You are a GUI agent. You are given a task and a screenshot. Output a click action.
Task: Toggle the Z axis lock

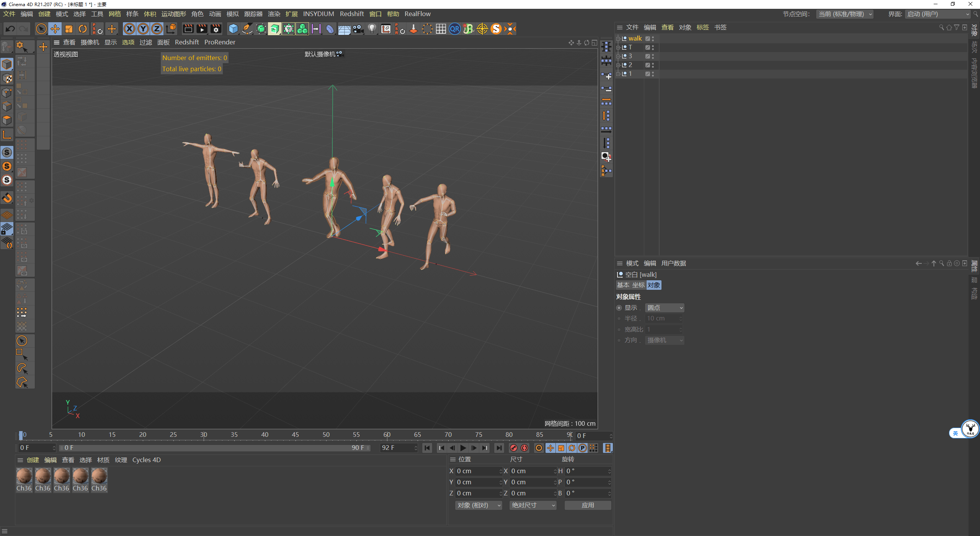tap(157, 29)
